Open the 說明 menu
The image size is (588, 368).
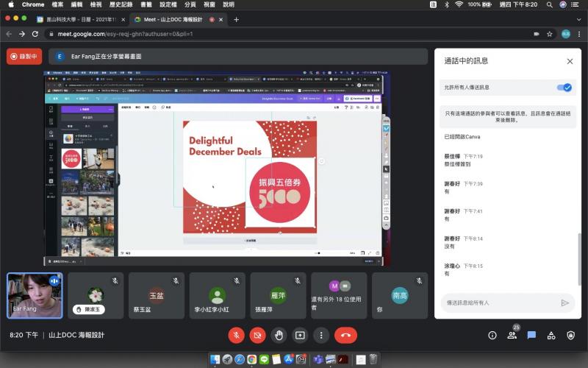point(229,4)
